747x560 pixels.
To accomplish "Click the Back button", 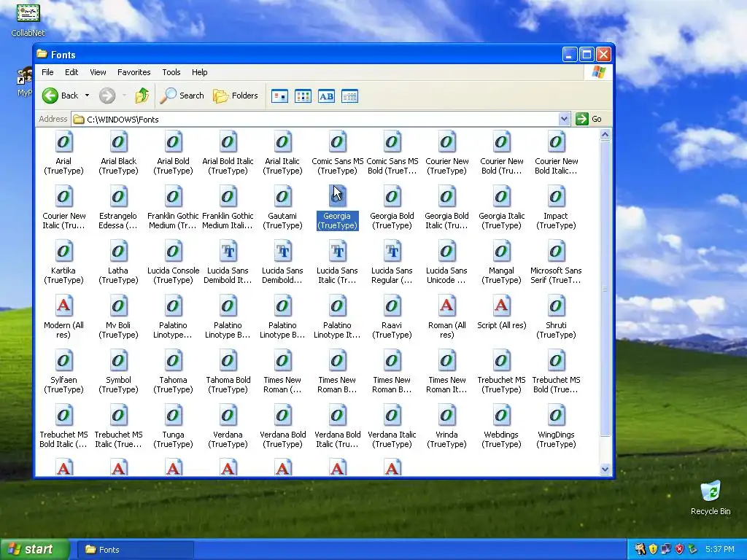I will [60, 96].
